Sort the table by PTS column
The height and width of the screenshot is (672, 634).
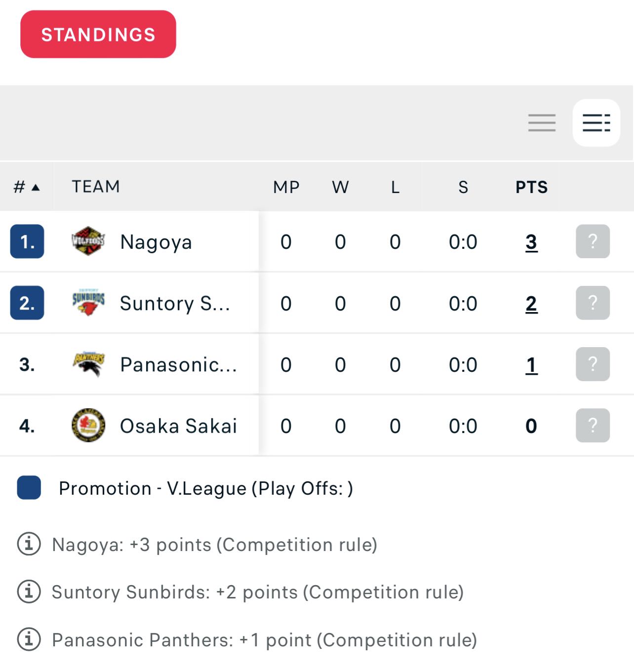tap(531, 187)
